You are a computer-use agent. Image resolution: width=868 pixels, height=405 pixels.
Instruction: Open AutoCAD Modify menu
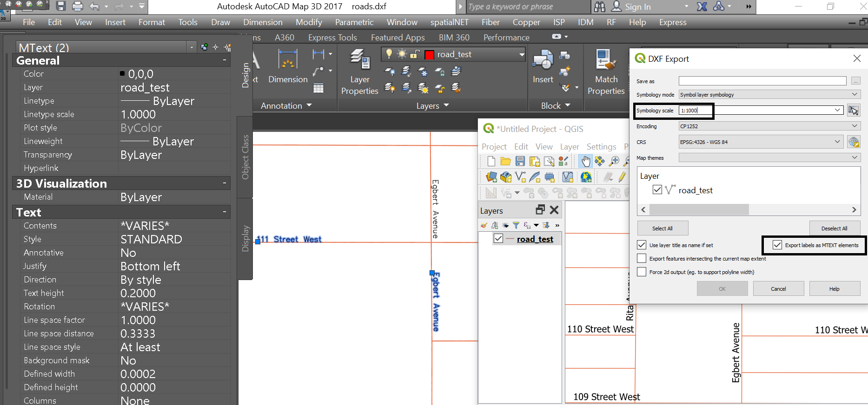pos(309,22)
